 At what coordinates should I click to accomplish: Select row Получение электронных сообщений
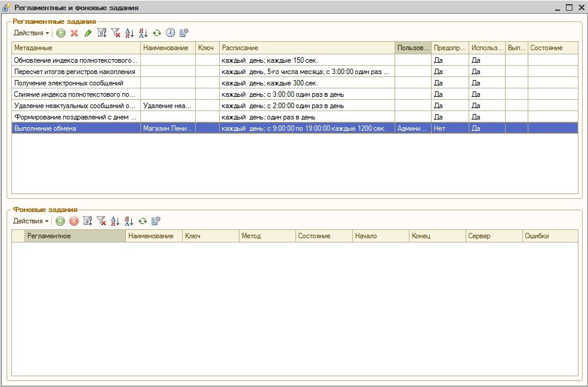(295, 83)
